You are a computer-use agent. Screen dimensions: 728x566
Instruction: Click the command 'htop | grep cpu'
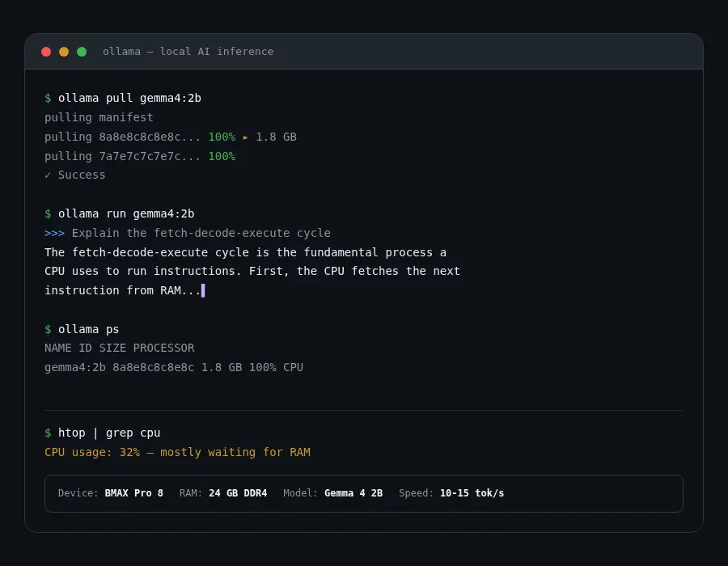click(x=109, y=433)
